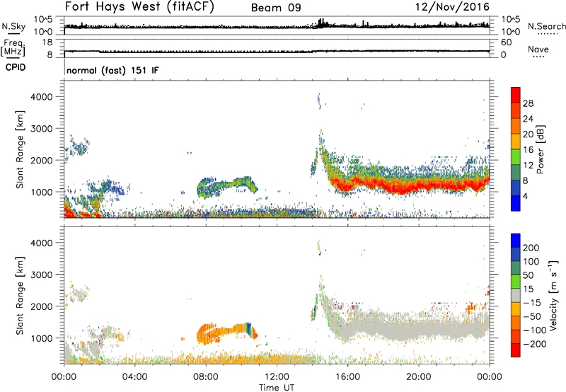Pick the yellow 16-20 segment of Power colorbar
The width and height of the screenshot is (566, 392).
pos(516,142)
